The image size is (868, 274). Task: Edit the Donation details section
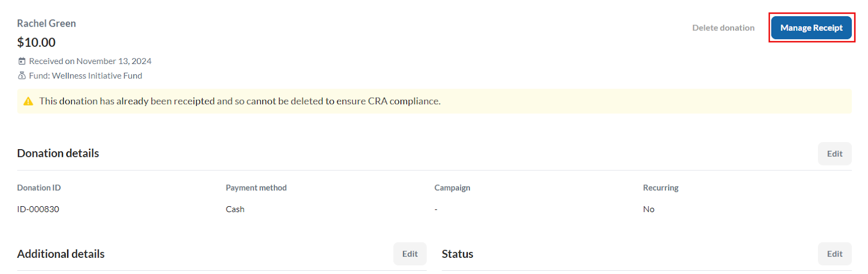click(x=834, y=154)
